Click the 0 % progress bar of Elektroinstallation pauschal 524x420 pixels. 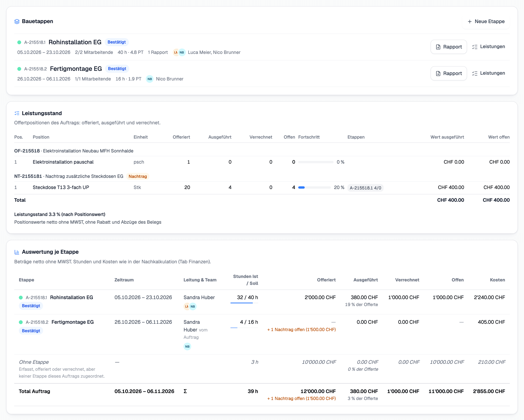[315, 162]
